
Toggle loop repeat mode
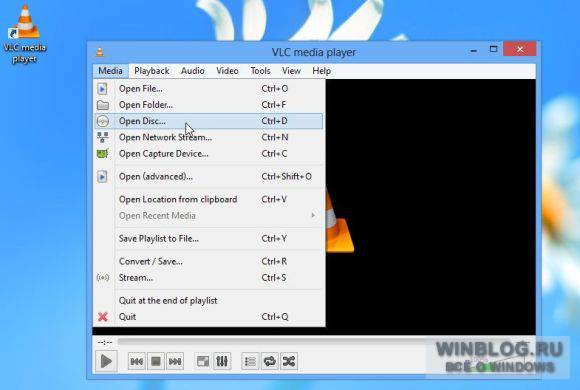click(x=270, y=361)
